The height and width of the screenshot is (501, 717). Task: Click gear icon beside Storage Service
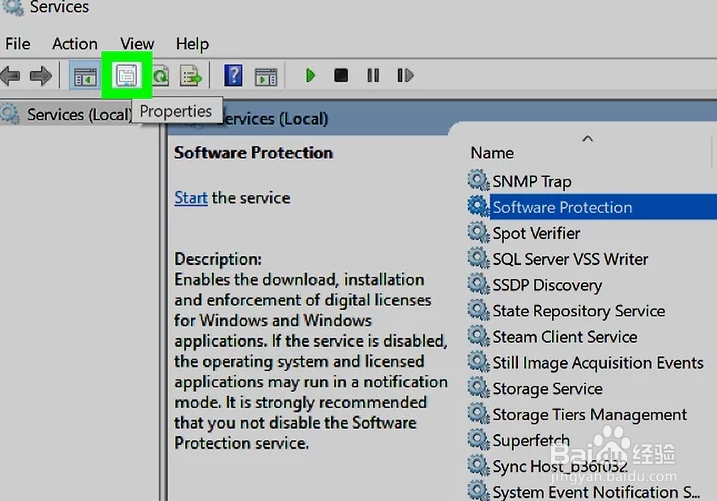tap(479, 387)
